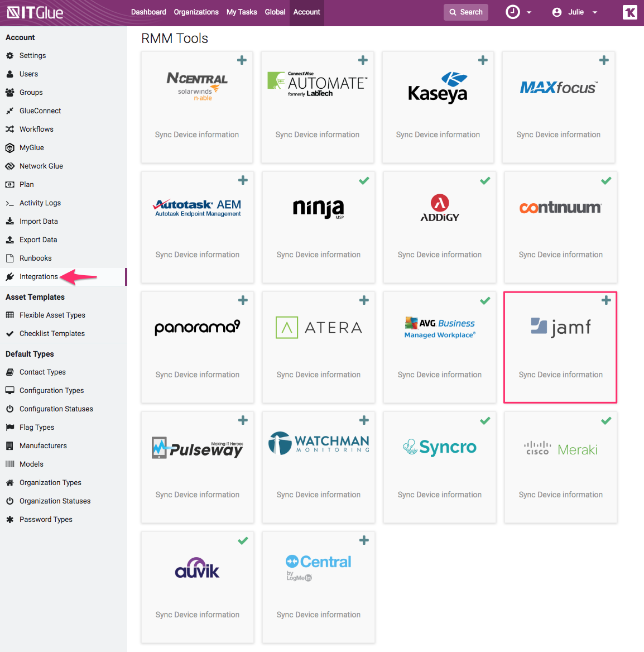This screenshot has height=652, width=644.
Task: Click the Search box in header
Action: [465, 12]
